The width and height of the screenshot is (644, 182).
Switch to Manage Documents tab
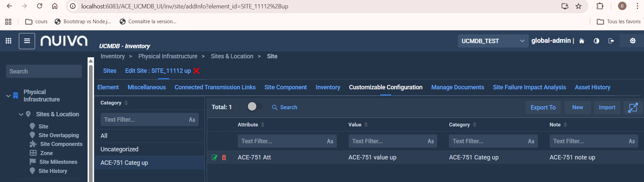click(457, 87)
